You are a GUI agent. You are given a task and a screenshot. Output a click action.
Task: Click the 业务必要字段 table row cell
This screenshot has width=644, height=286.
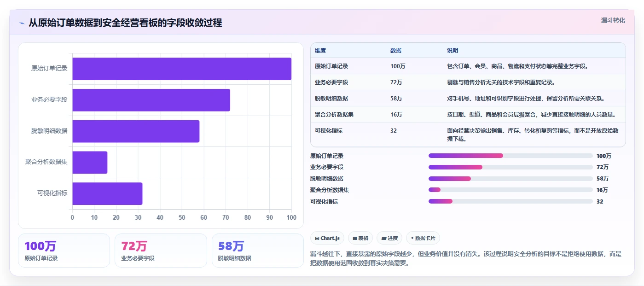[x=331, y=82]
